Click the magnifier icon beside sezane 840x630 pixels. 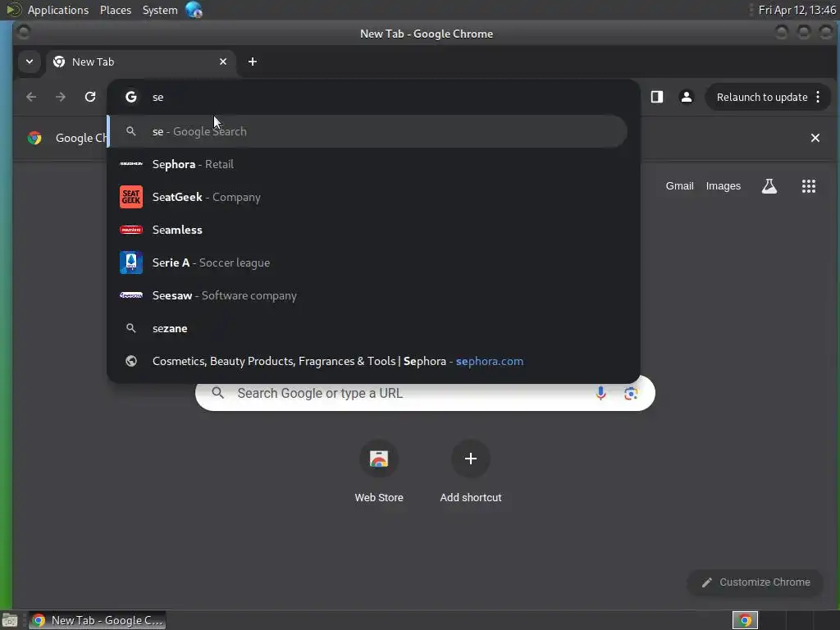click(131, 328)
